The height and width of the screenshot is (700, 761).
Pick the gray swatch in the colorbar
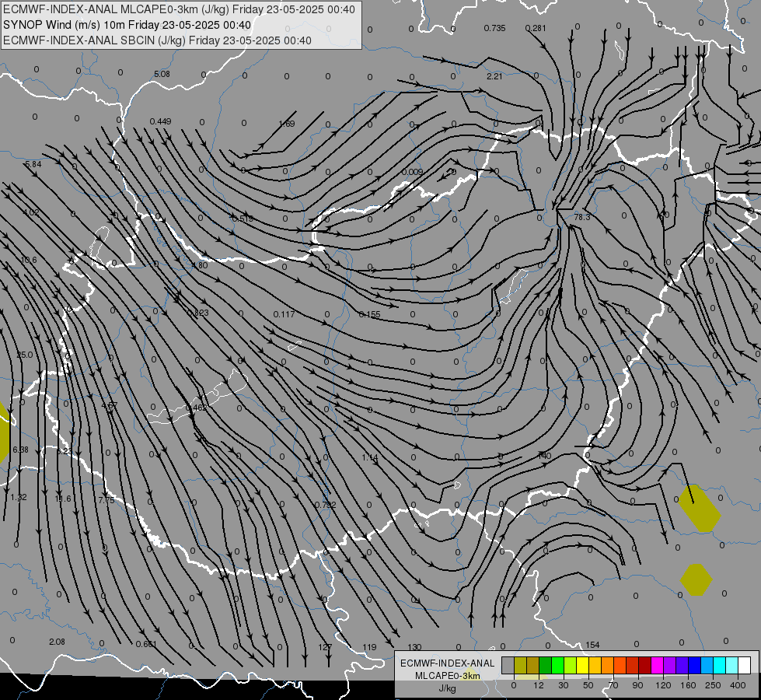coord(508,665)
